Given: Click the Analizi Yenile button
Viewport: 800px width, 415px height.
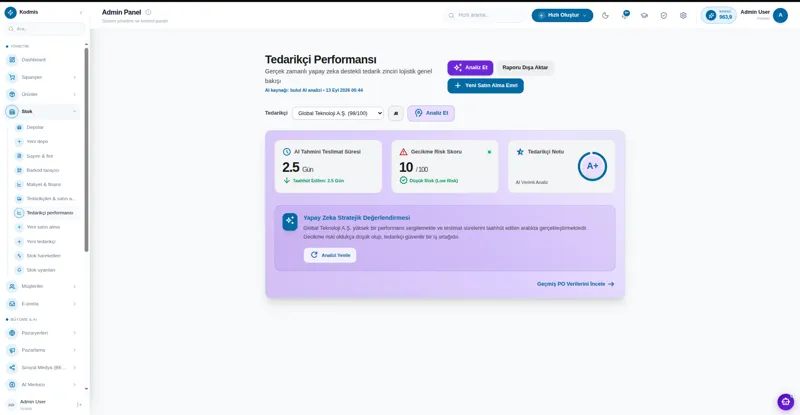Looking at the screenshot, I should [x=330, y=255].
